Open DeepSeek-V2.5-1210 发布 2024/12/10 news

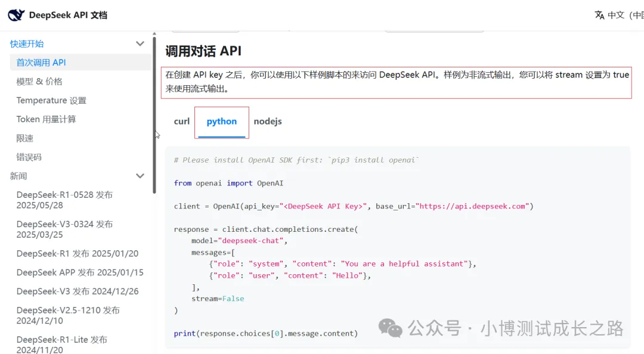(x=68, y=315)
